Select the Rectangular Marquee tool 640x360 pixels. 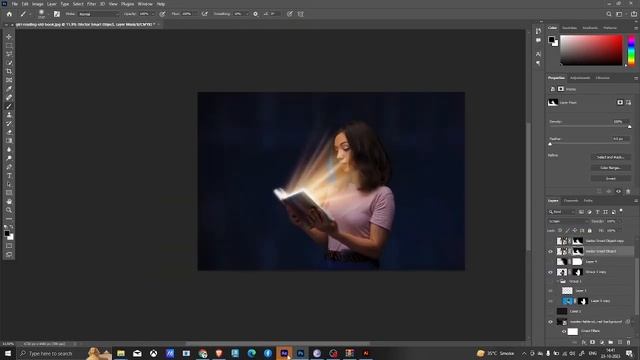(x=9, y=45)
